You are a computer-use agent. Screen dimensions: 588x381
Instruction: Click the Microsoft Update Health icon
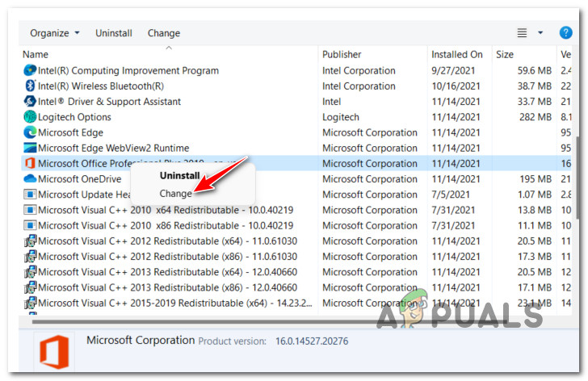(30, 195)
